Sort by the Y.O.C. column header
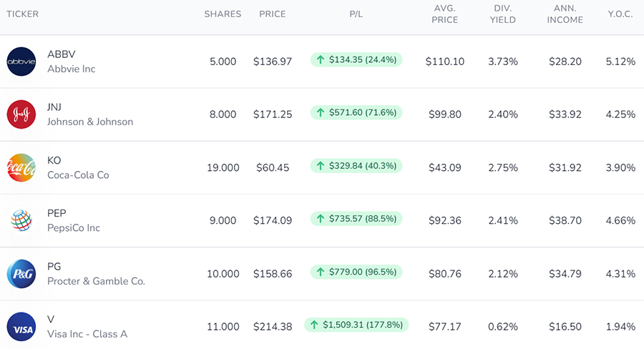 pos(620,14)
